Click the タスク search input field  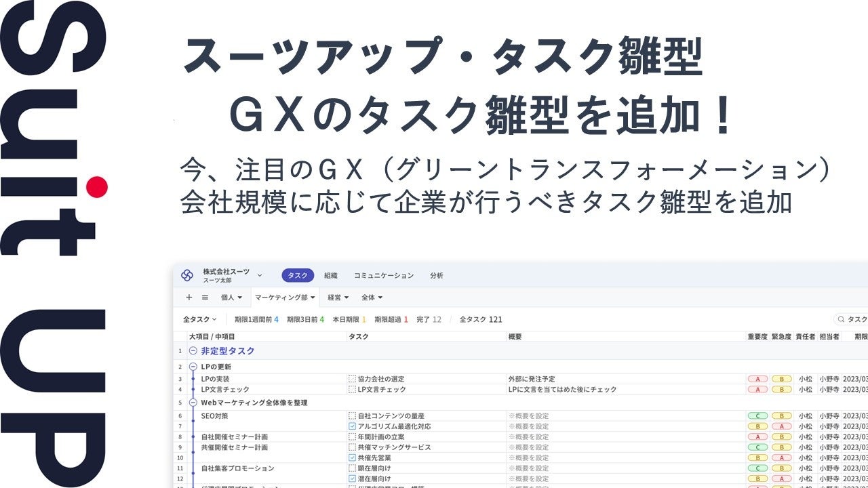(x=852, y=319)
